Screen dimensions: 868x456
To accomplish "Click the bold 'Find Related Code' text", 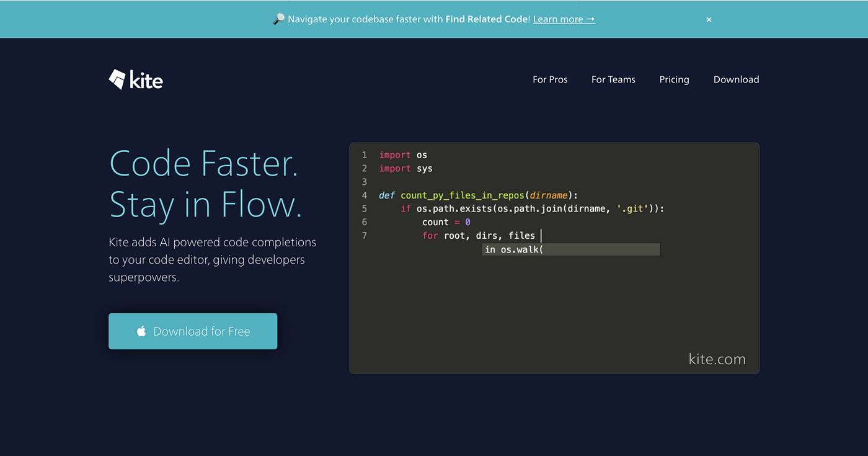I will (487, 19).
